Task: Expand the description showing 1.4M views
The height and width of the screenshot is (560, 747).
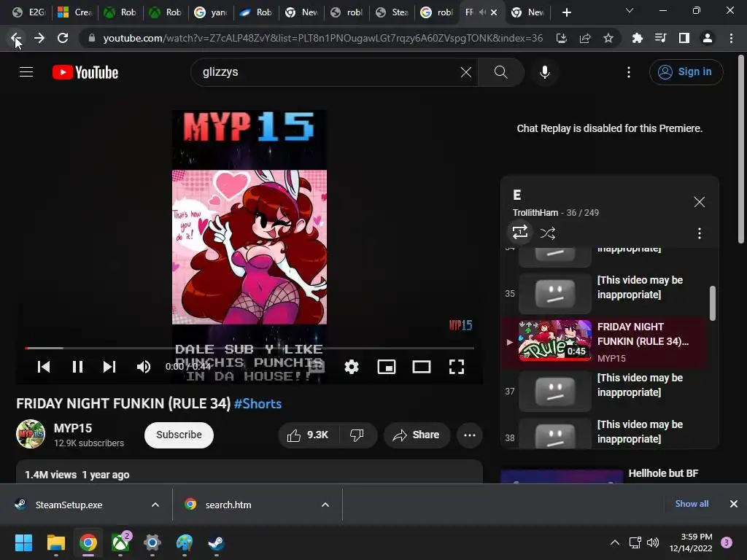Action: [x=249, y=472]
